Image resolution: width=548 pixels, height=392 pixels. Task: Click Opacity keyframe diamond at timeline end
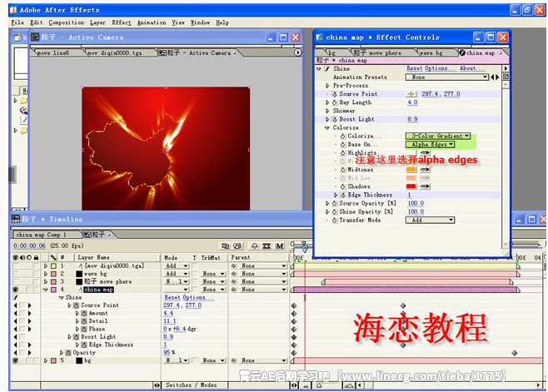pyautogui.click(x=515, y=353)
